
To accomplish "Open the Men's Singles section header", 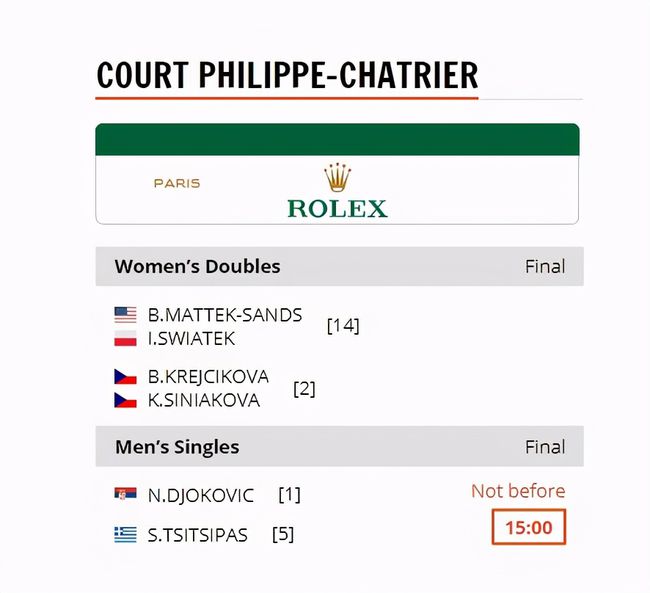I will pos(340,447).
